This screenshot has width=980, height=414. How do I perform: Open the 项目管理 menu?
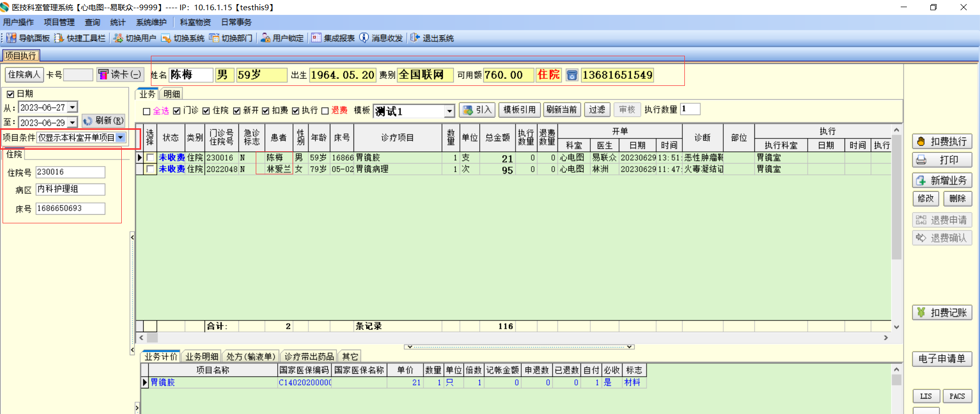pos(59,22)
